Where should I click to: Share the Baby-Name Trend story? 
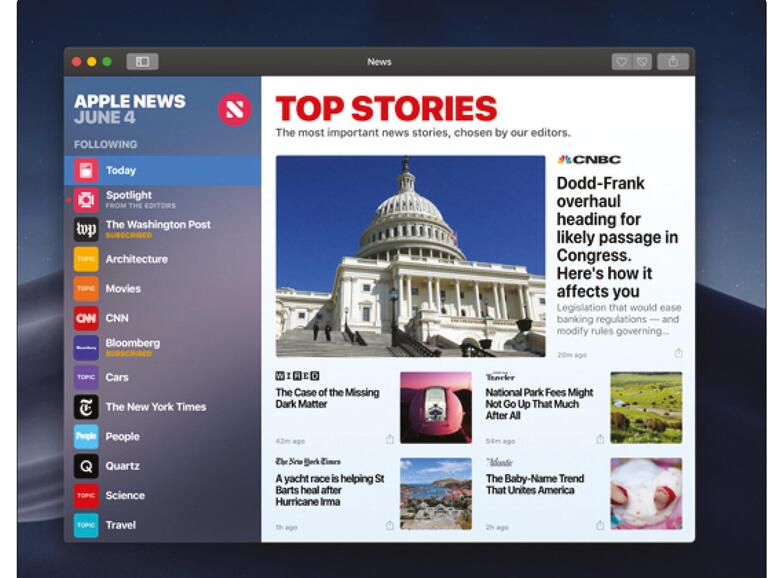(x=600, y=525)
